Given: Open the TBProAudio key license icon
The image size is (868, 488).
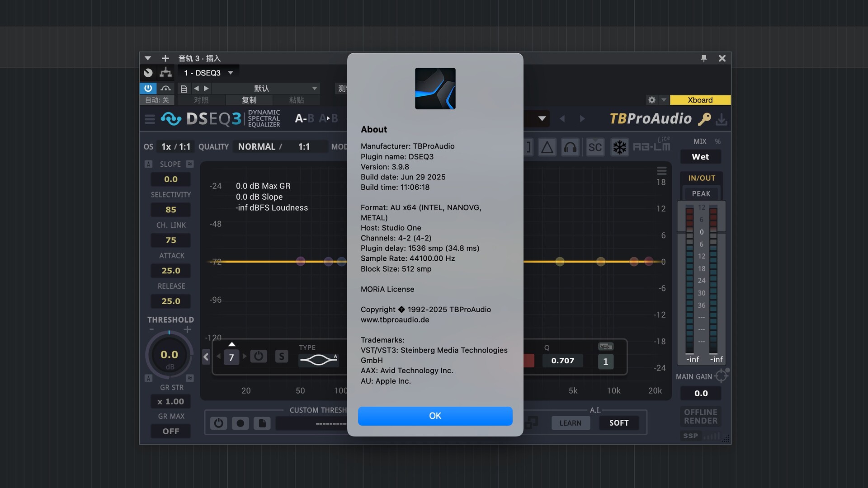Looking at the screenshot, I should pyautogui.click(x=704, y=119).
